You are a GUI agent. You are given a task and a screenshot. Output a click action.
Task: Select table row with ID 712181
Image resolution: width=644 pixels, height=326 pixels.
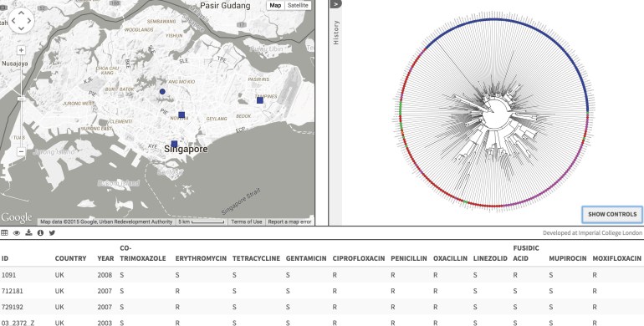coord(322,291)
